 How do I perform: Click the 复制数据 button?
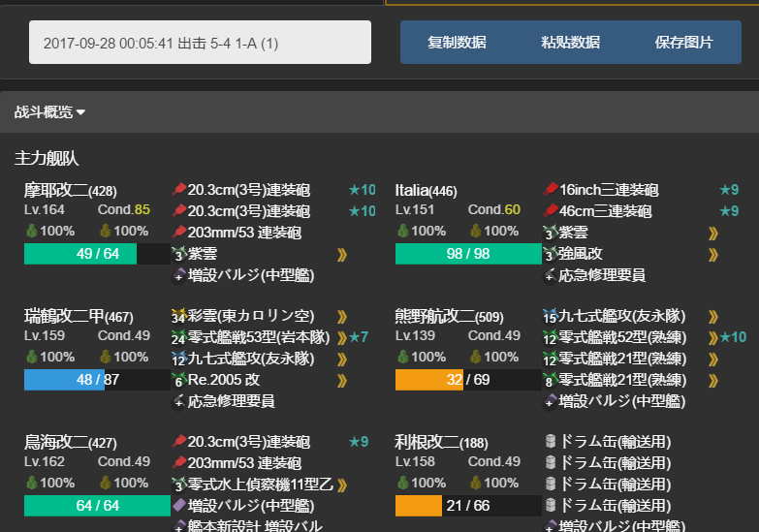[457, 43]
